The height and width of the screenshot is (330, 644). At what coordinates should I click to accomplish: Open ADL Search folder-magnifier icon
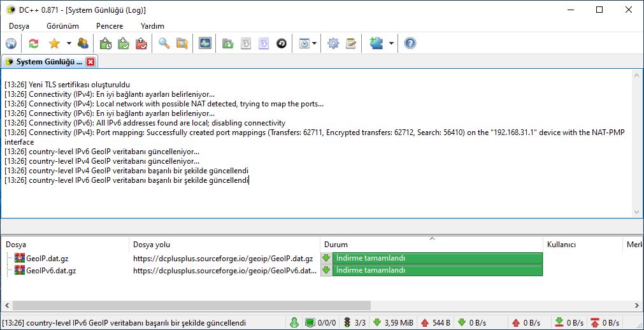182,43
